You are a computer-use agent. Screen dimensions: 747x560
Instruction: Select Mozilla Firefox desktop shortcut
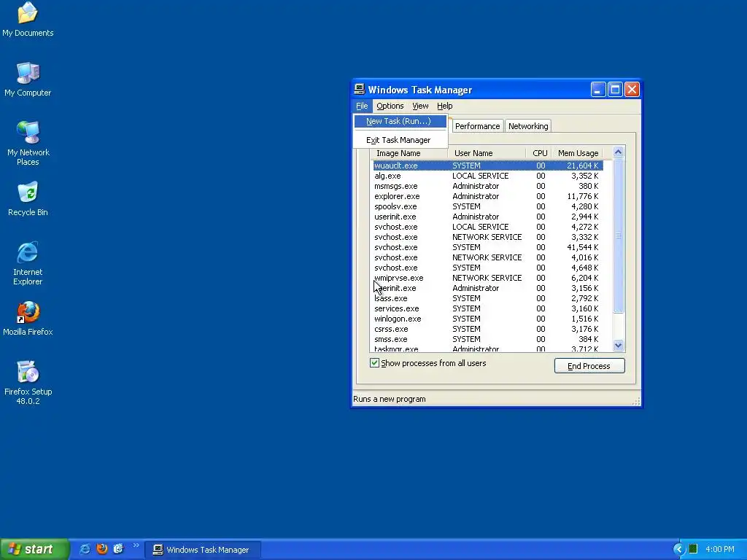point(28,318)
